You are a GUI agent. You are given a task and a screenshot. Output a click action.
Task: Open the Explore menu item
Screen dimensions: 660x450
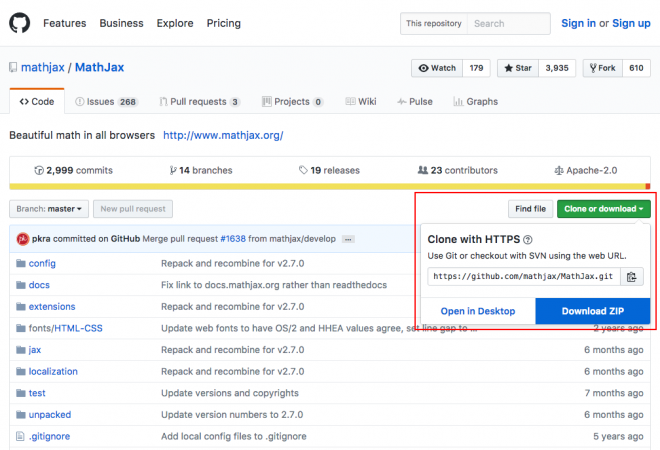coord(175,22)
